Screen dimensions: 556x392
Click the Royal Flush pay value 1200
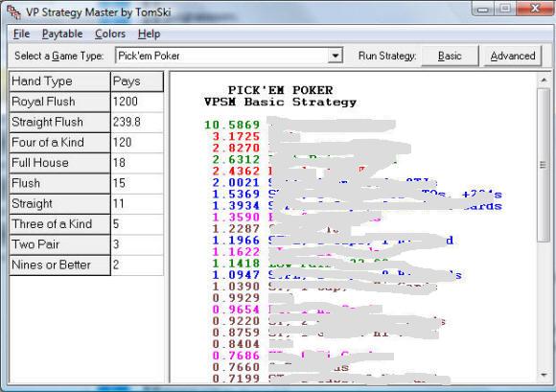coord(137,102)
